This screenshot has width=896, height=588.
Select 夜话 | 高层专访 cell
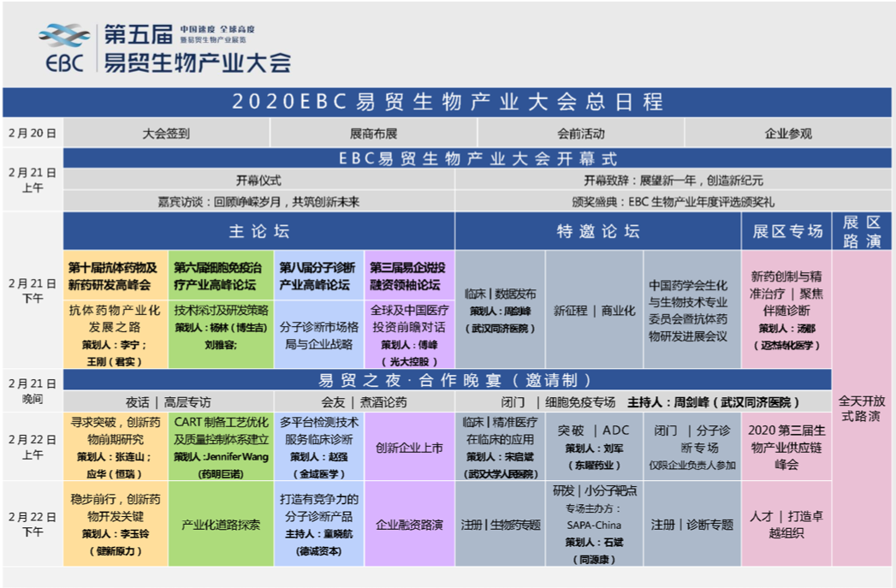point(168,401)
